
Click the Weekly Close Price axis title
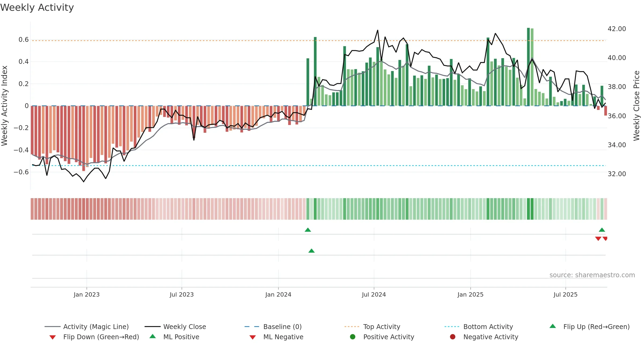pyautogui.click(x=636, y=106)
